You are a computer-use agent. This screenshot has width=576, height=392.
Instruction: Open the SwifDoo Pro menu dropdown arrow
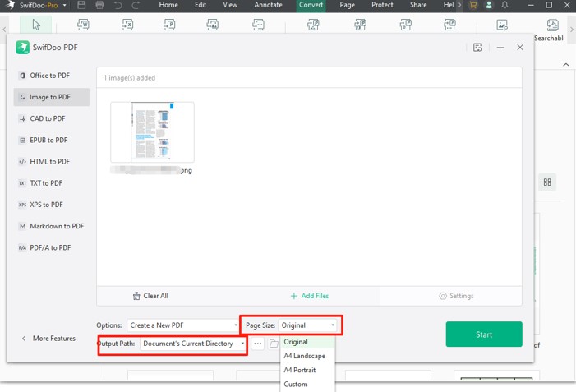[65, 5]
